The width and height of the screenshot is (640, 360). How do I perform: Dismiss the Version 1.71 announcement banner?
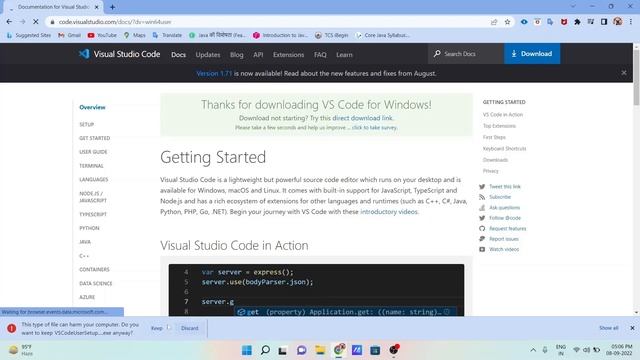point(624,73)
